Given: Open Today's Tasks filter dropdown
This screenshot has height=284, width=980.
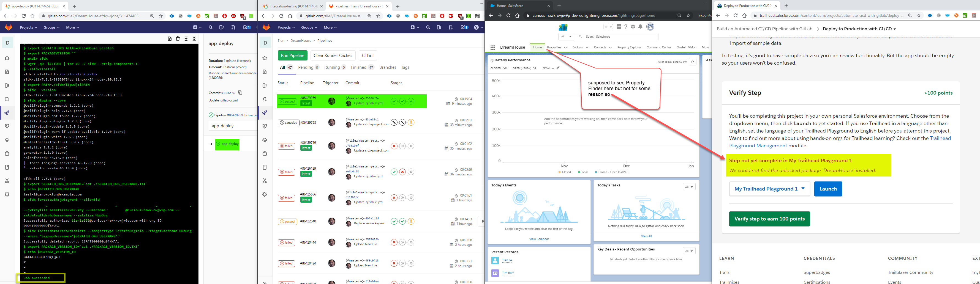Looking at the screenshot, I should (x=689, y=187).
